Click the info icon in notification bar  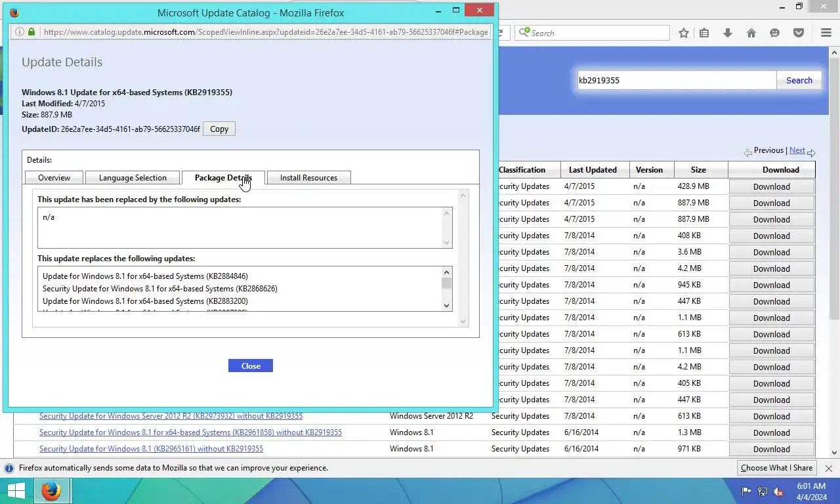click(x=9, y=468)
